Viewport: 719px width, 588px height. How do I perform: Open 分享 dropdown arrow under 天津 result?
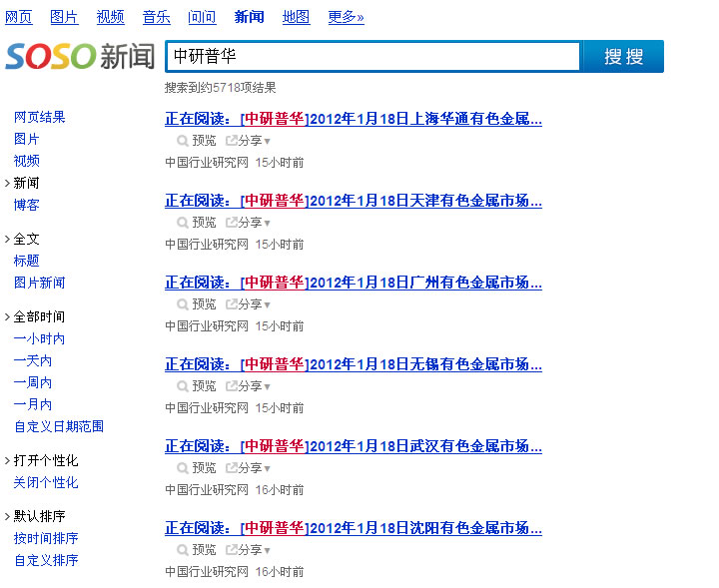pyautogui.click(x=268, y=224)
